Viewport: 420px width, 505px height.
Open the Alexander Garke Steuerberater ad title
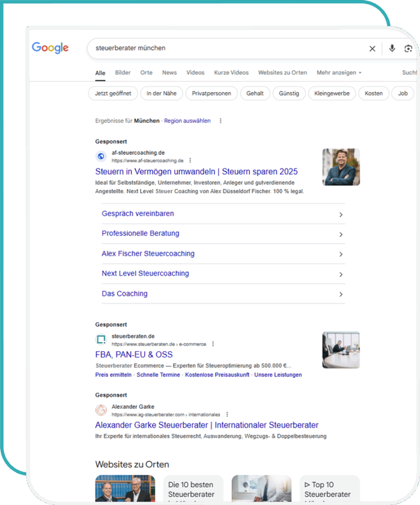[207, 425]
